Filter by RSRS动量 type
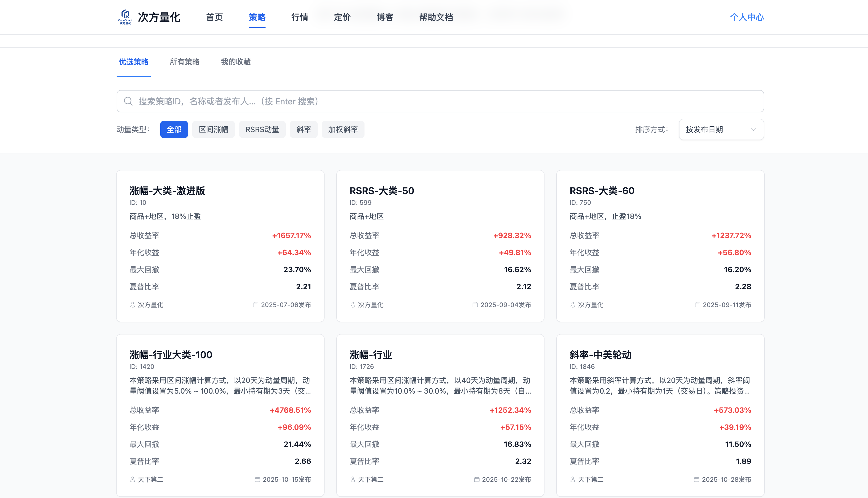 [262, 129]
